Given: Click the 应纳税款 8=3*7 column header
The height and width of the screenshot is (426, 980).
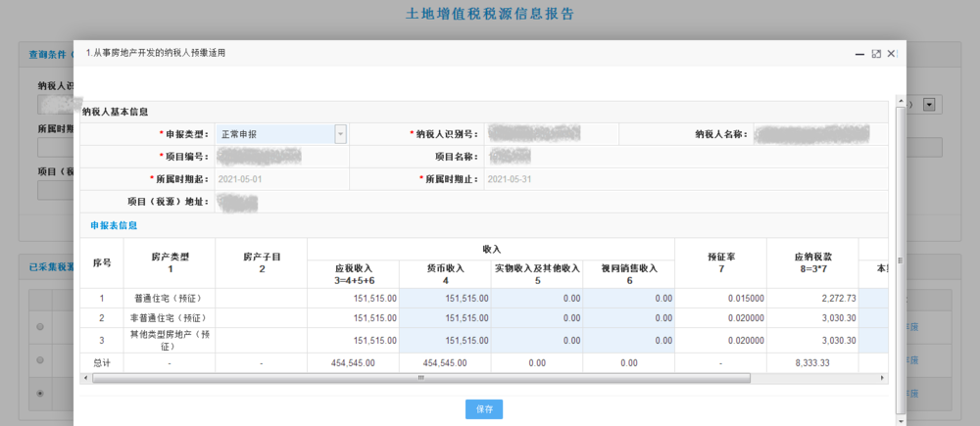Looking at the screenshot, I should [x=812, y=262].
